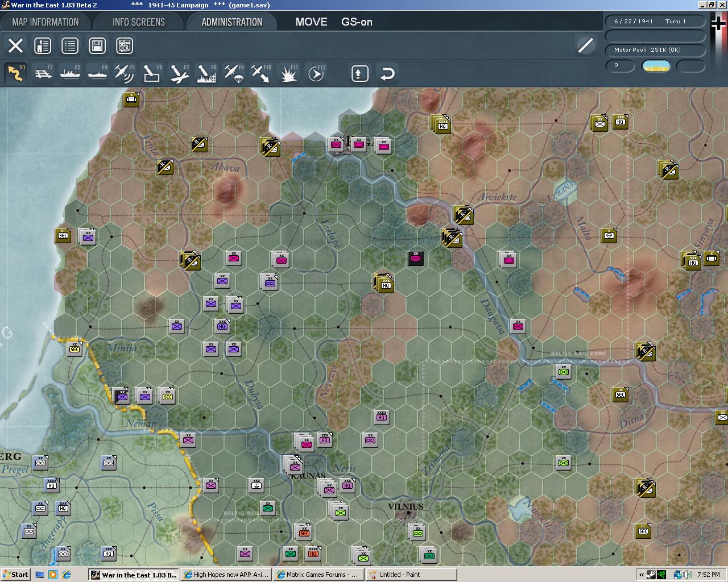The height and width of the screenshot is (582, 728).
Task: Select the F7 bomb airfield mode icon
Action: pos(180,73)
